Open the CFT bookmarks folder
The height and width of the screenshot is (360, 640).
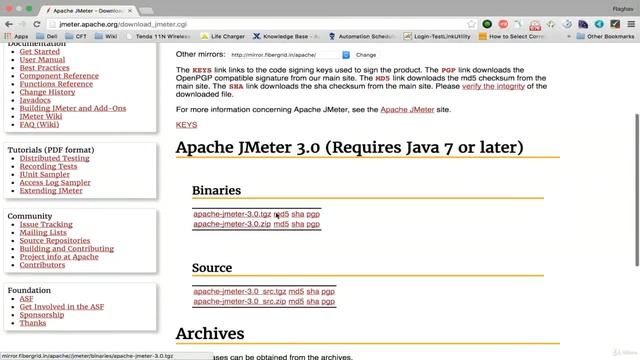[x=76, y=36]
